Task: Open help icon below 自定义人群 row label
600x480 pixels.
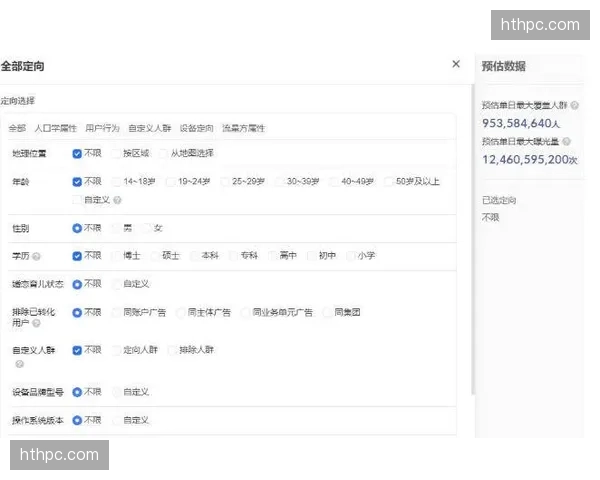Action: [19, 364]
